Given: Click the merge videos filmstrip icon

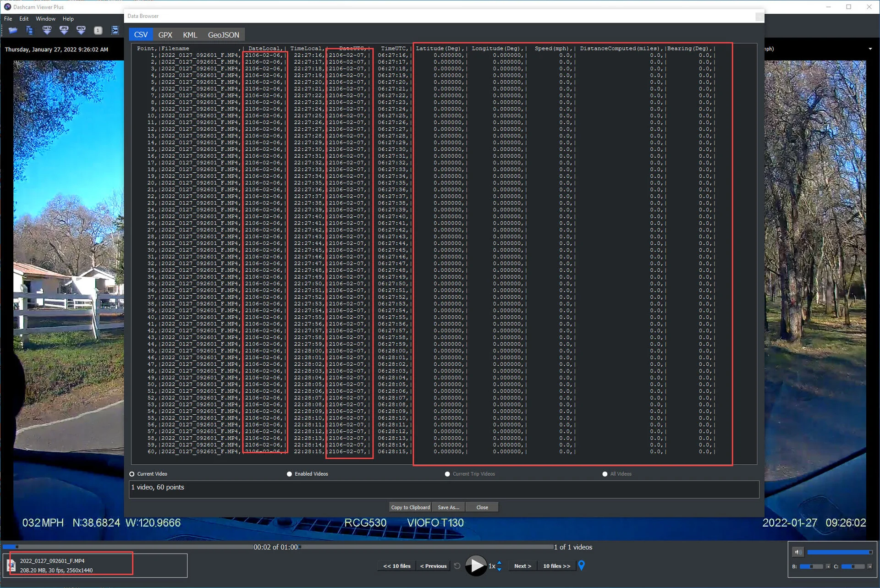Looking at the screenshot, I should pyautogui.click(x=115, y=30).
